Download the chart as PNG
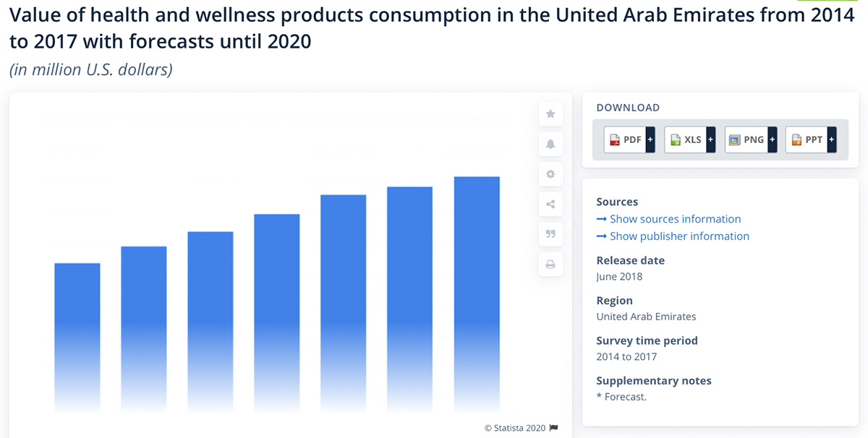Image resolution: width=868 pixels, height=438 pixels. [x=746, y=139]
